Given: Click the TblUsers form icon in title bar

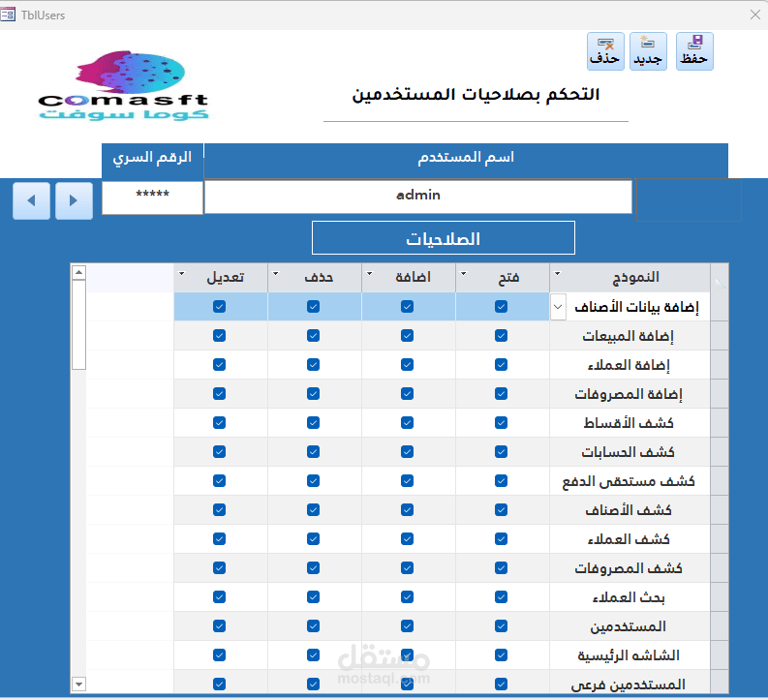Looking at the screenshot, I should (x=8, y=15).
